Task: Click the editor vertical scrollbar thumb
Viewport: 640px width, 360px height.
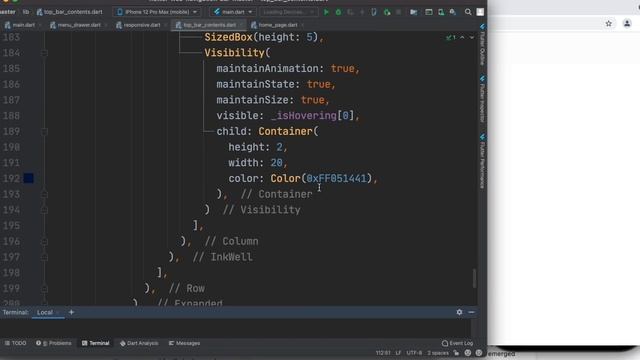Action: pyautogui.click(x=474, y=278)
